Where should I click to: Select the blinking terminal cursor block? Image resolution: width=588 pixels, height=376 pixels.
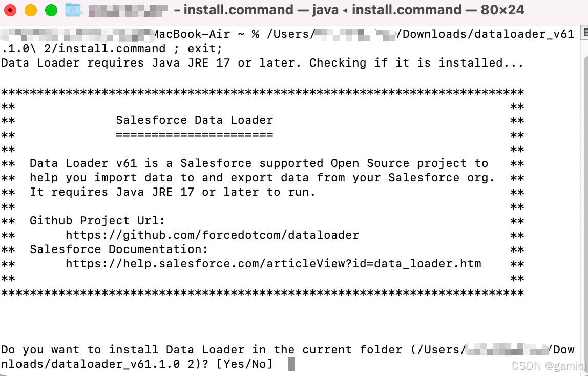coord(292,364)
